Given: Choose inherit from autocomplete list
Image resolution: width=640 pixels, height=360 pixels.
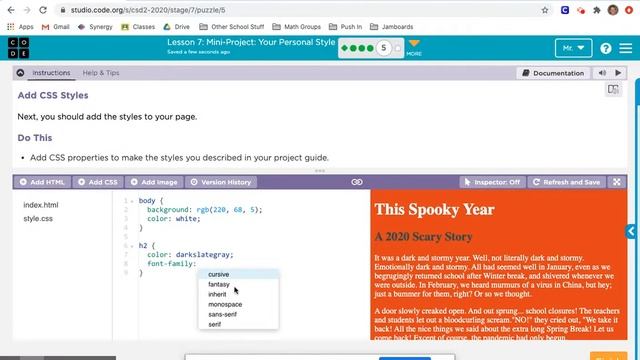Looking at the screenshot, I should pos(238,294).
